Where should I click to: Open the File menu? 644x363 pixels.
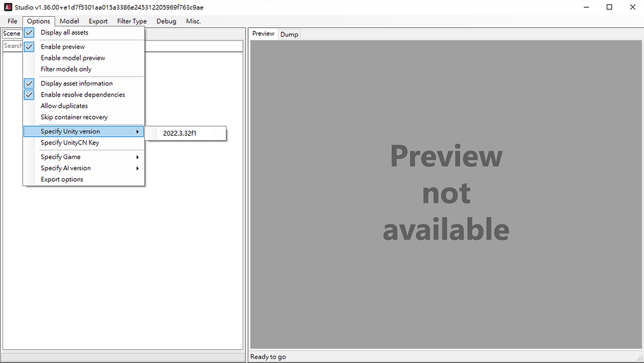pyautogui.click(x=12, y=21)
